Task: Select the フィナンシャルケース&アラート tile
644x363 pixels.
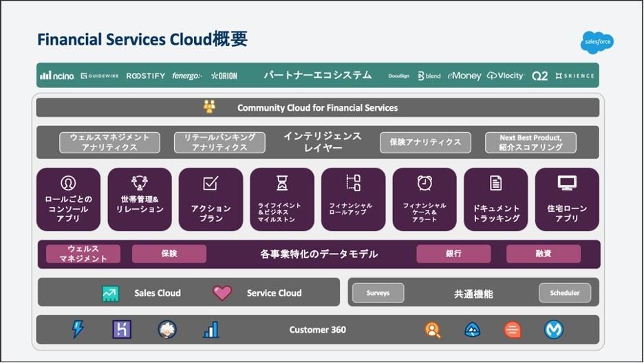Action: pyautogui.click(x=425, y=199)
